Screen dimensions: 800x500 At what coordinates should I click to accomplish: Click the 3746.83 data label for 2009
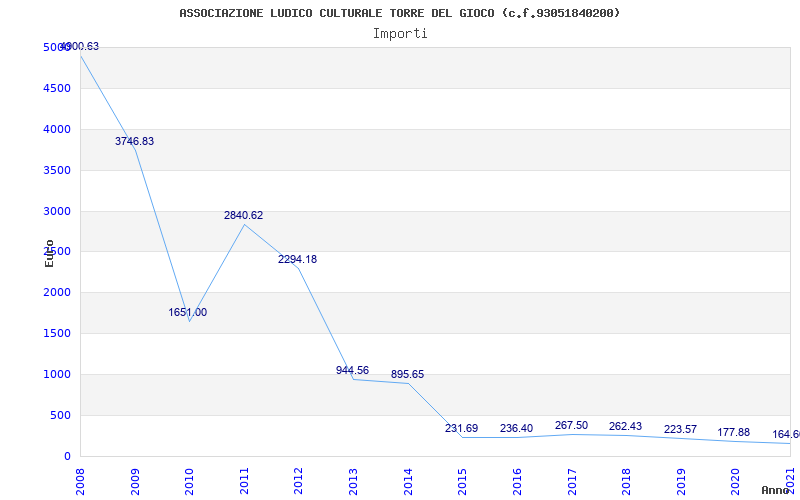134,141
